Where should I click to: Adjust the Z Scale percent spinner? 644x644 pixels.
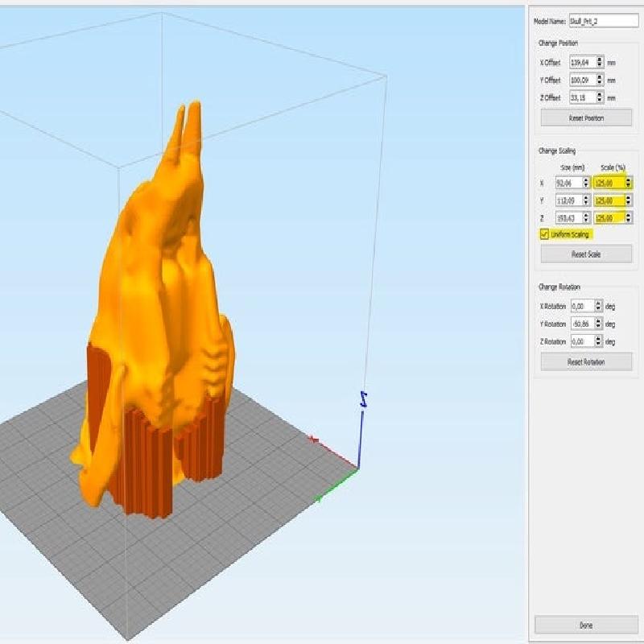click(629, 217)
